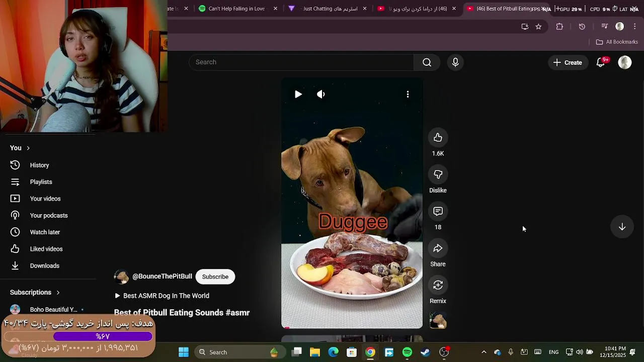Open YouTube notifications bell
The width and height of the screenshot is (644, 362).
[x=601, y=62]
